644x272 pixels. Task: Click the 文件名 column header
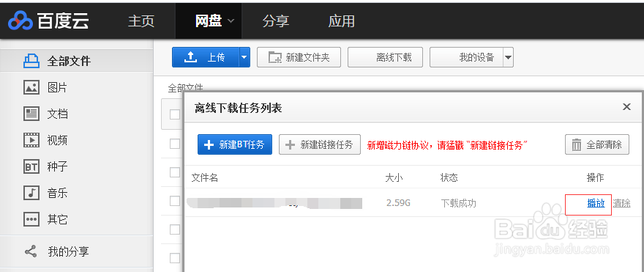click(x=204, y=177)
